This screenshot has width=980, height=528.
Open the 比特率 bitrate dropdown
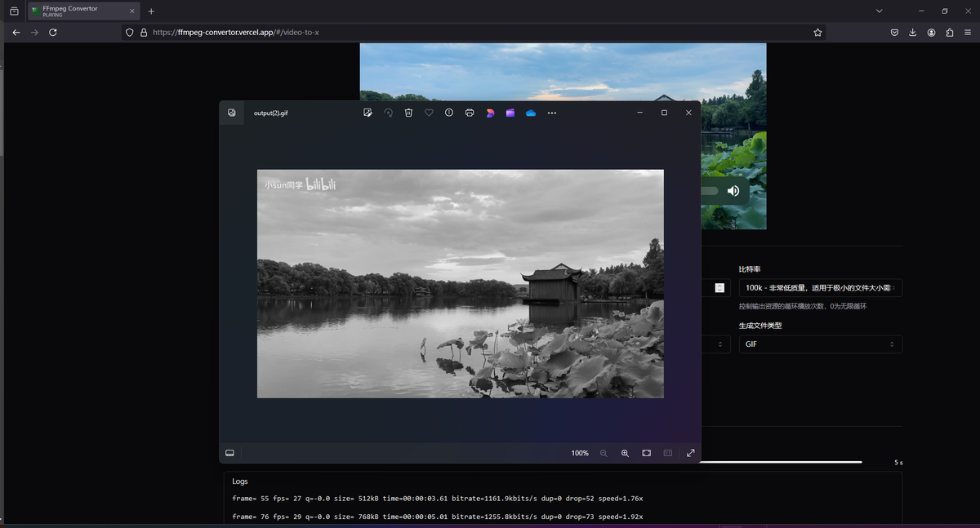click(820, 288)
